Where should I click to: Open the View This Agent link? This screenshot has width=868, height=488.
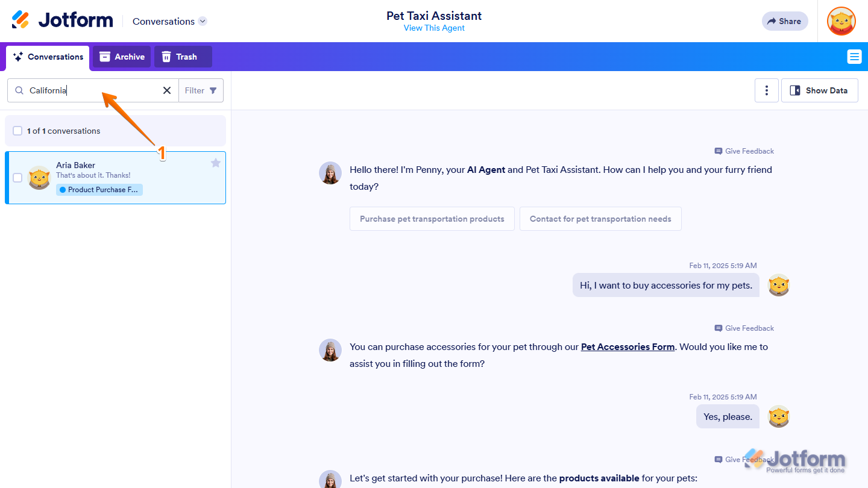tap(434, 28)
